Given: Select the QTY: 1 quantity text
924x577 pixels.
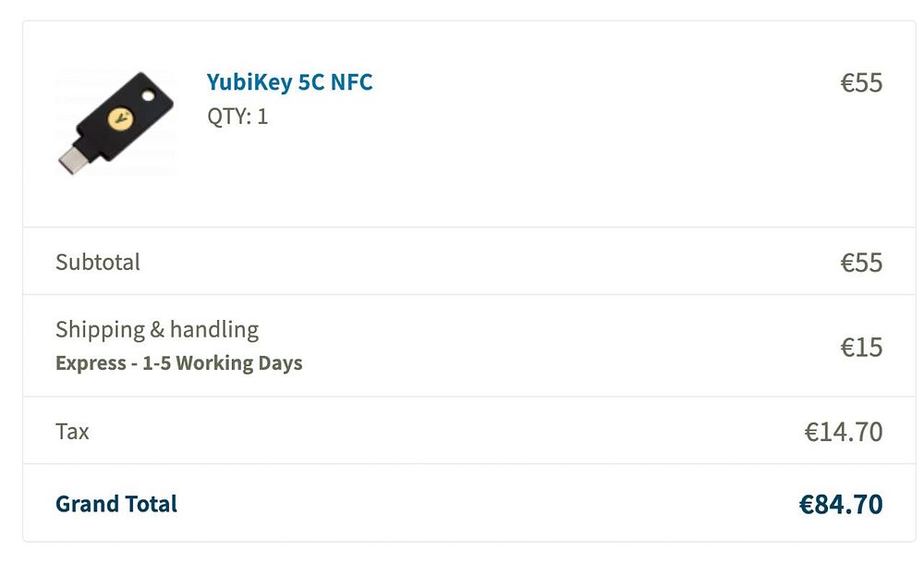Looking at the screenshot, I should click(x=237, y=117).
